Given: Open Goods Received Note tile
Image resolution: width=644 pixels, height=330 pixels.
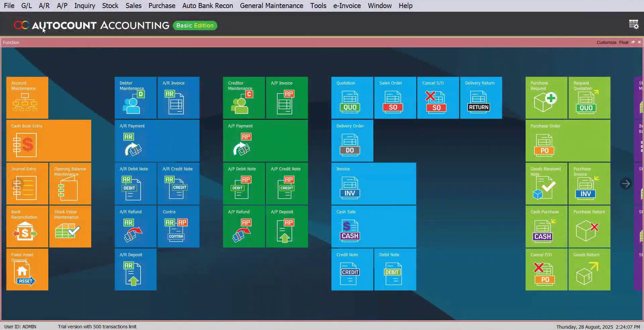Looking at the screenshot, I should [546, 183].
